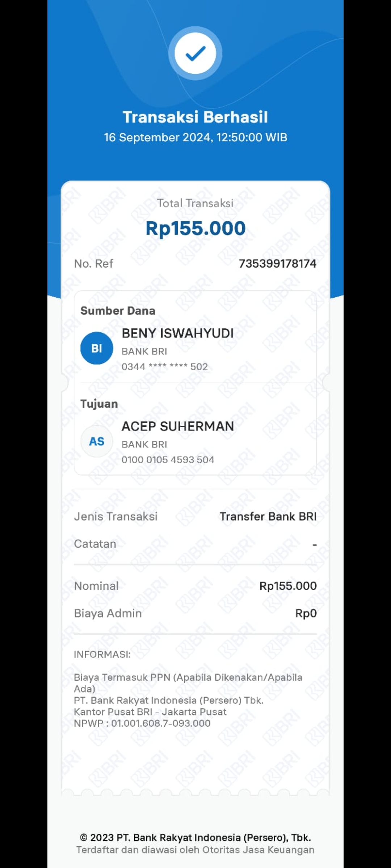Viewport: 391px width, 868px height.
Task: Select the reference number 735399178174
Action: (278, 264)
